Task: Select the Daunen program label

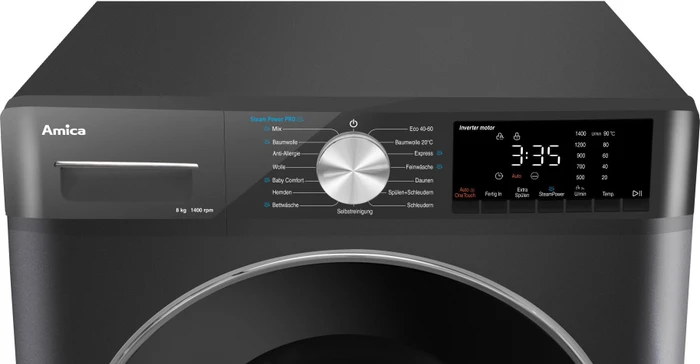Action: pos(424,180)
